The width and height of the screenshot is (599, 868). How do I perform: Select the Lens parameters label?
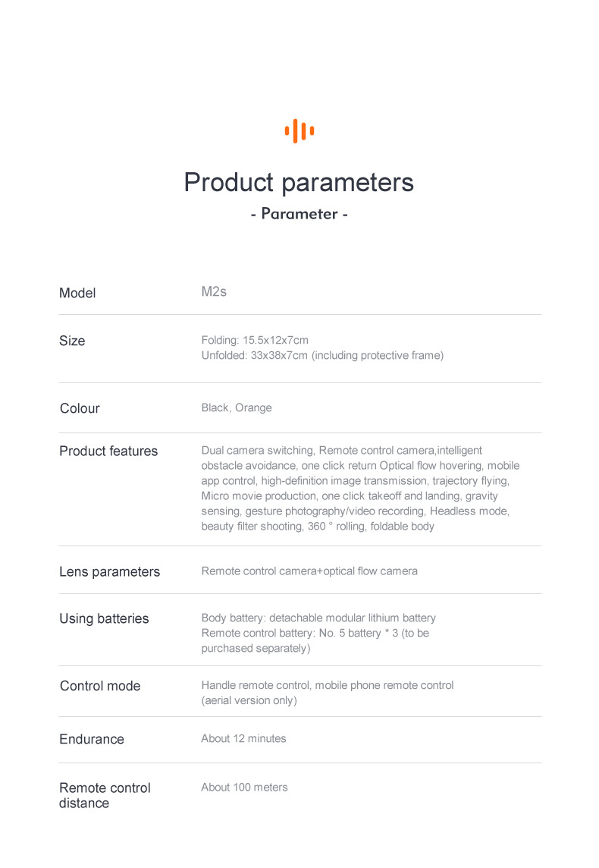(109, 571)
